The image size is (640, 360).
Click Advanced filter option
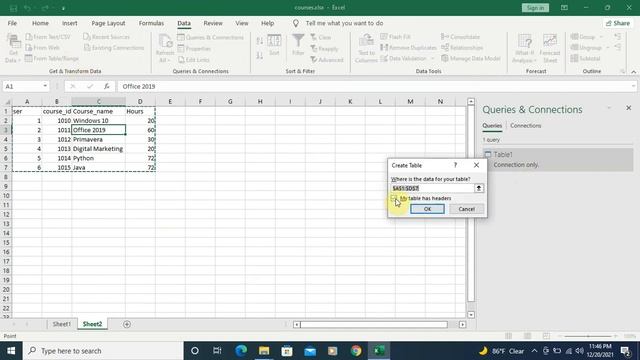coord(327,60)
